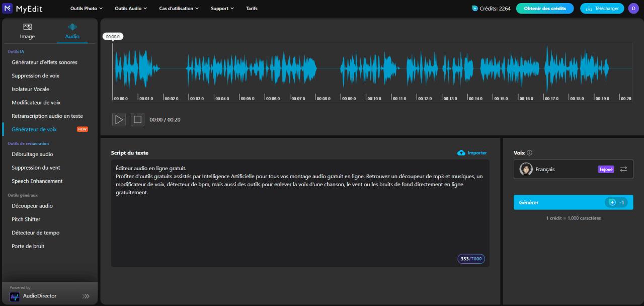Click the AudioDirector expand arrows icon

[x=86, y=296]
